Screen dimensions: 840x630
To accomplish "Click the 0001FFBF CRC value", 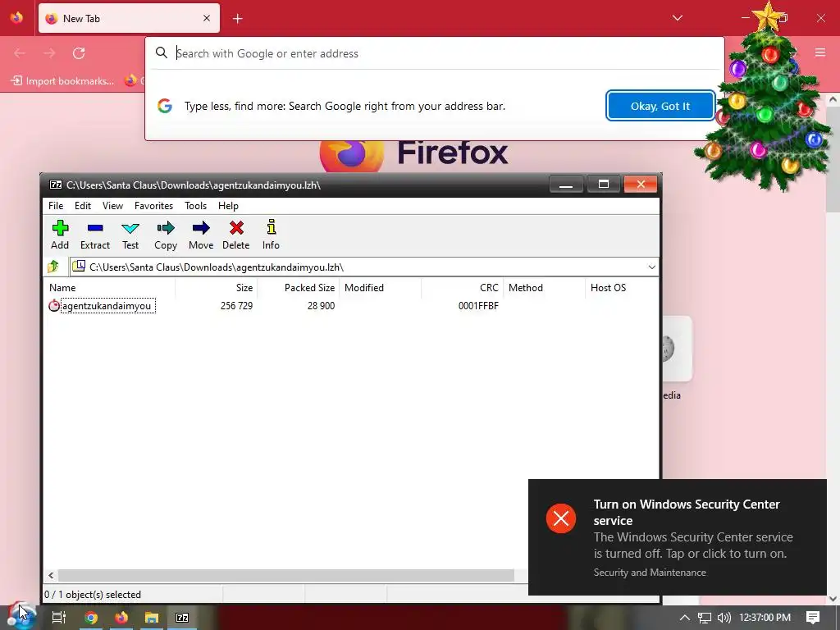I will click(478, 306).
